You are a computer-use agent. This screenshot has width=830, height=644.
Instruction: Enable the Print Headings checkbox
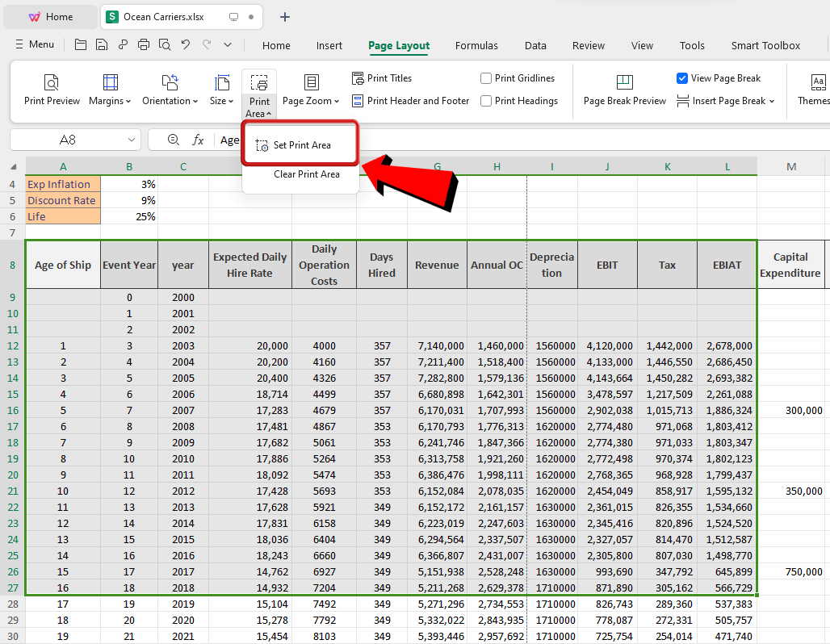485,100
